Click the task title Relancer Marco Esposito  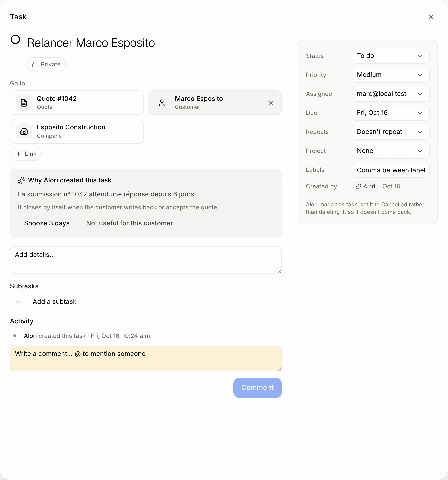tap(91, 43)
